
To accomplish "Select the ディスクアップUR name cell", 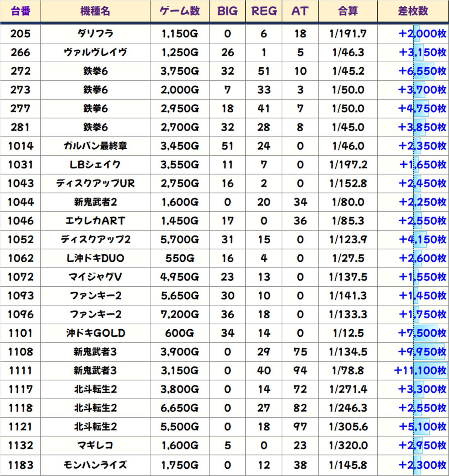I will pyautogui.click(x=95, y=183).
